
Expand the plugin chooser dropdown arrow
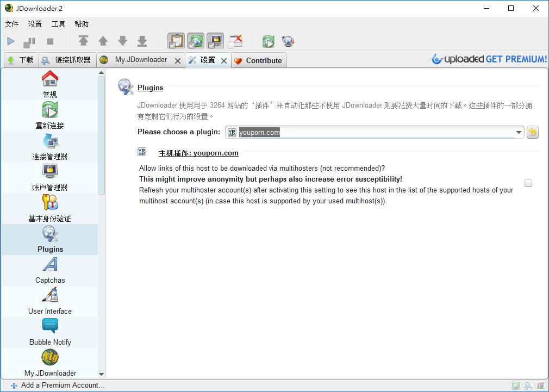[x=519, y=133]
